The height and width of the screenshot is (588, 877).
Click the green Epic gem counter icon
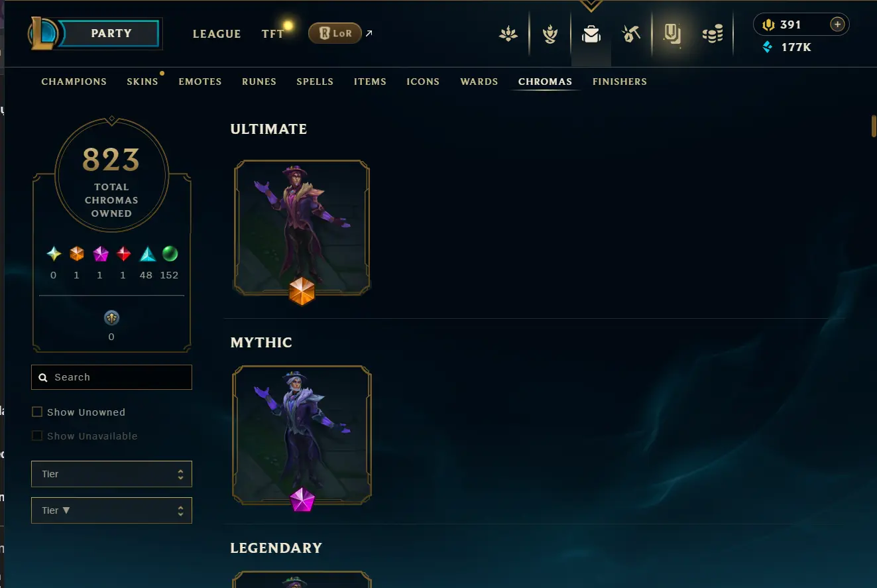click(x=170, y=254)
